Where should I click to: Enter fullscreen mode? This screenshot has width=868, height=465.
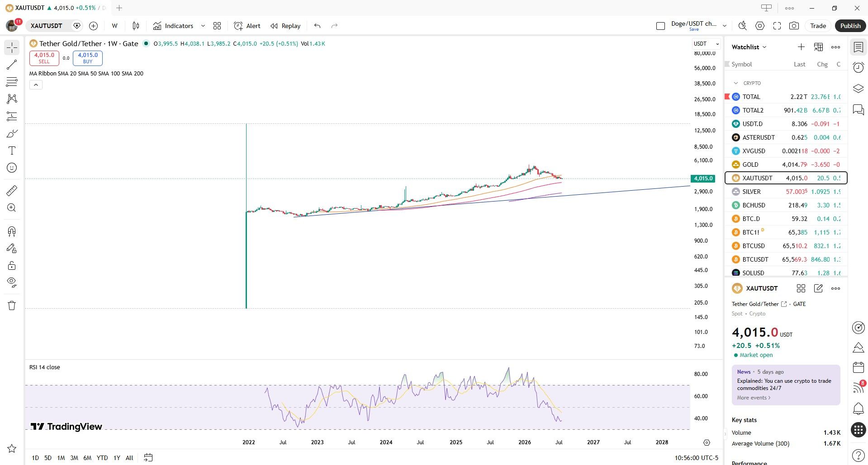777,26
